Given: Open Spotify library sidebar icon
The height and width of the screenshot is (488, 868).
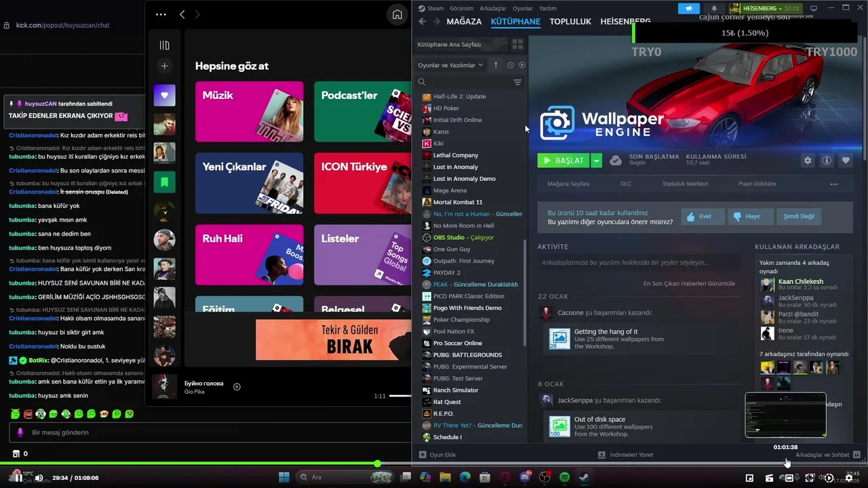Looking at the screenshot, I should click(x=164, y=45).
